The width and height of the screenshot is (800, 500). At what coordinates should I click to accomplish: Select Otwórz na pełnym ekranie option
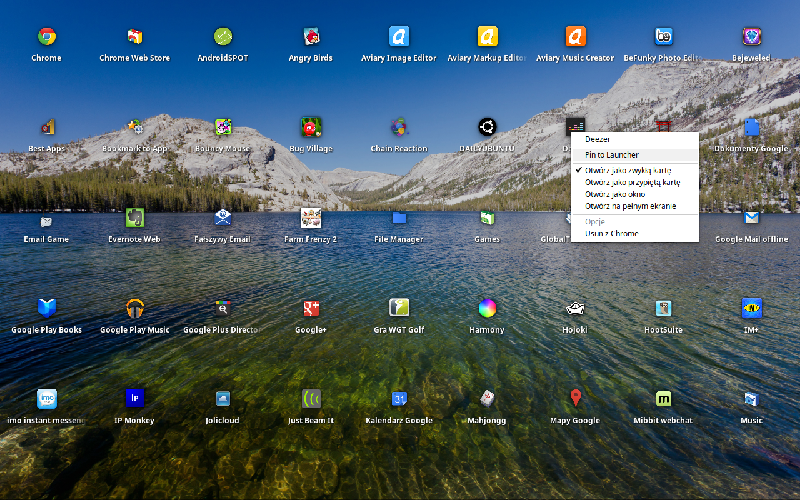(x=635, y=206)
